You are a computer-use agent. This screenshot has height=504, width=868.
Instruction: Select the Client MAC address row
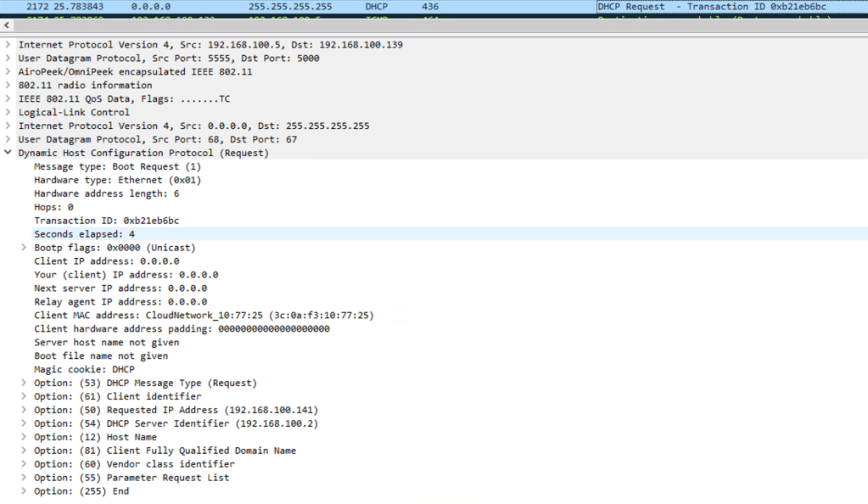[x=204, y=316]
